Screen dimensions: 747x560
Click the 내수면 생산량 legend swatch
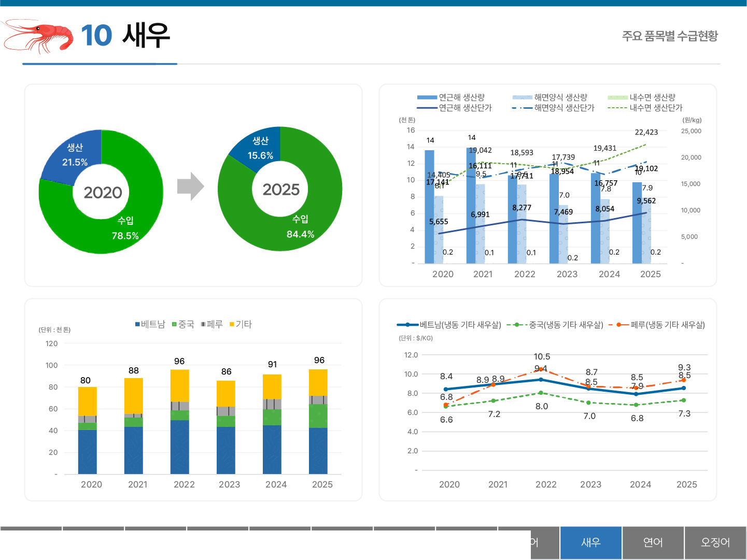(617, 97)
